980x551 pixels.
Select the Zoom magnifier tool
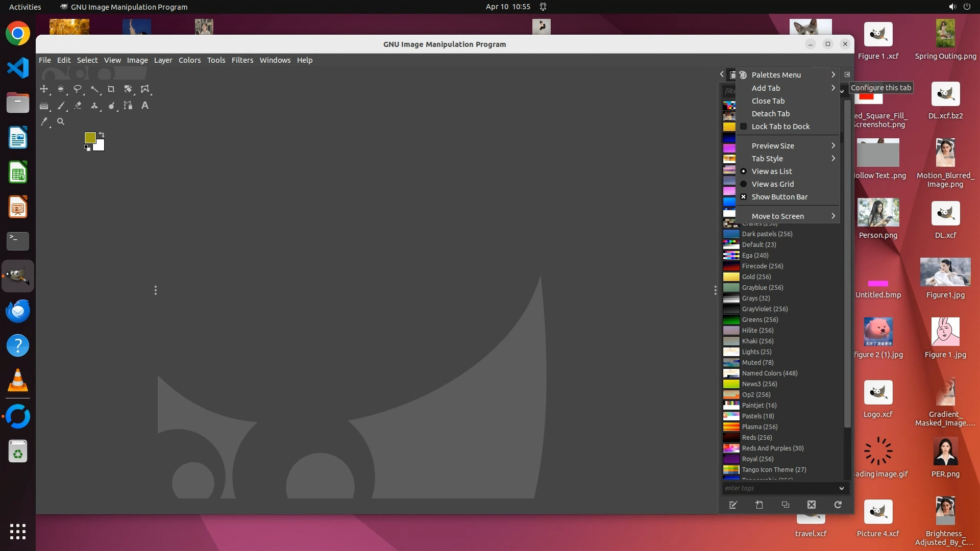(61, 121)
